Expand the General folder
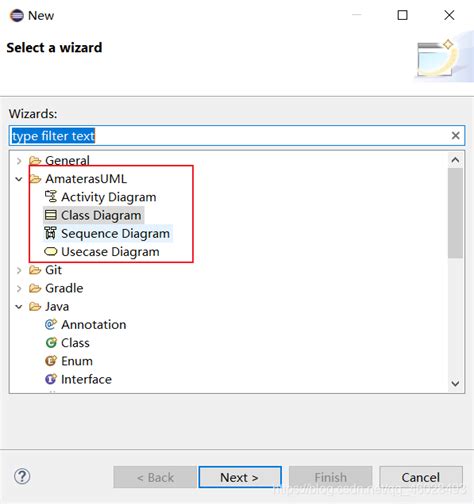The width and height of the screenshot is (474, 504). [x=19, y=161]
